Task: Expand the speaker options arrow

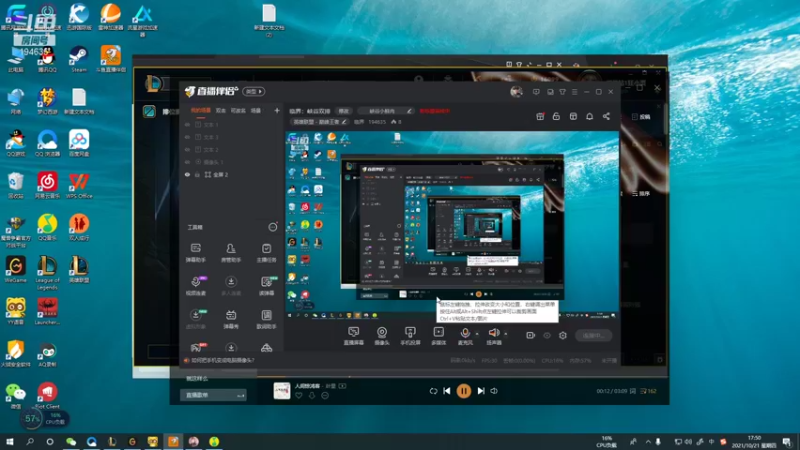Action: (506, 334)
